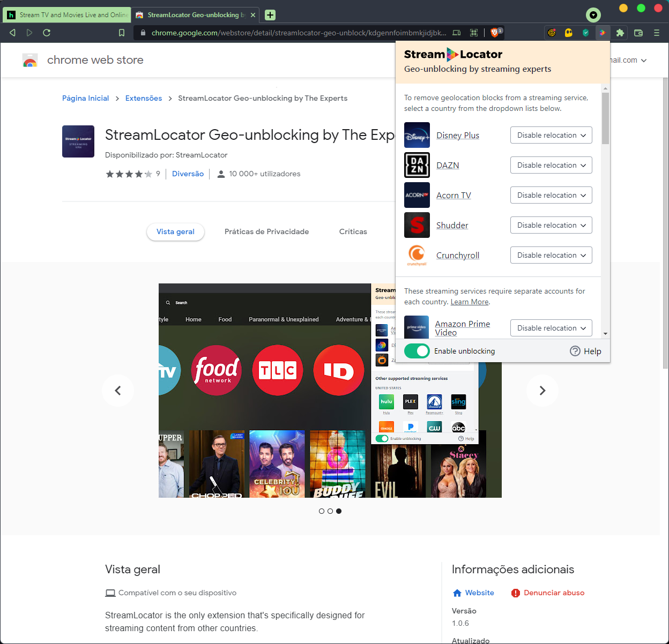
Task: Select the third carousel dot
Action: pyautogui.click(x=339, y=511)
